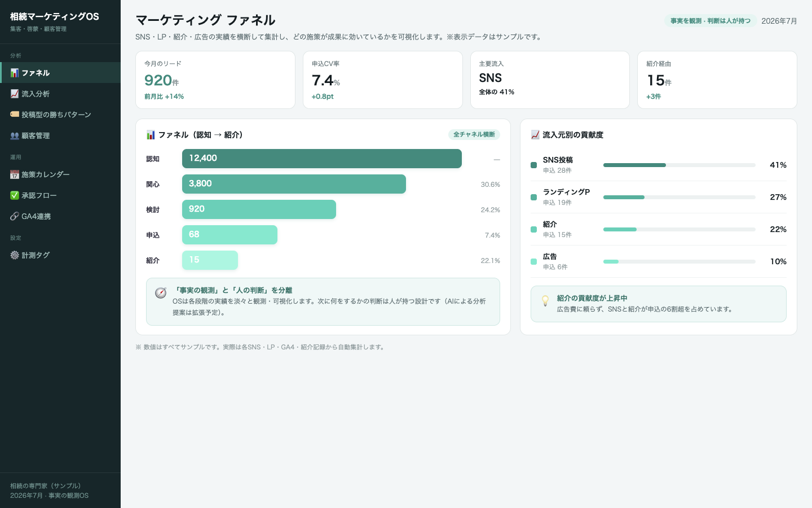
Task: Open ファネル in the sidebar
Action: (x=60, y=73)
